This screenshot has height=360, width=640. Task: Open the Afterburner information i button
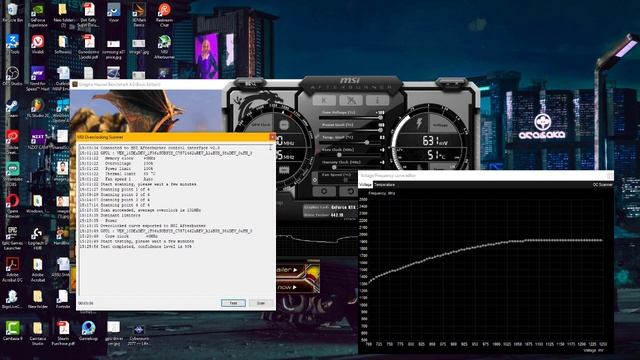(377, 100)
